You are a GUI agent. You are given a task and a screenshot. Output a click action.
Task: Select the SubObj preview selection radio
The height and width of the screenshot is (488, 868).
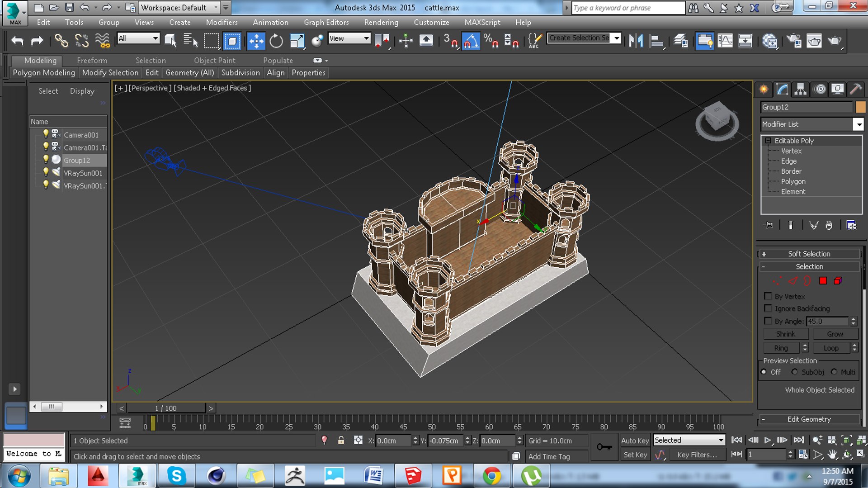(794, 372)
